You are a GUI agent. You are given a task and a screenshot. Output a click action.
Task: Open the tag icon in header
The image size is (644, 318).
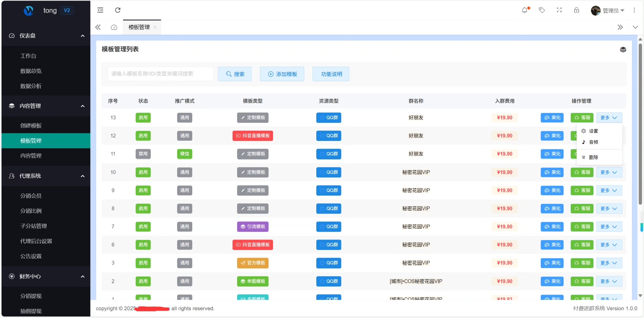click(x=542, y=10)
